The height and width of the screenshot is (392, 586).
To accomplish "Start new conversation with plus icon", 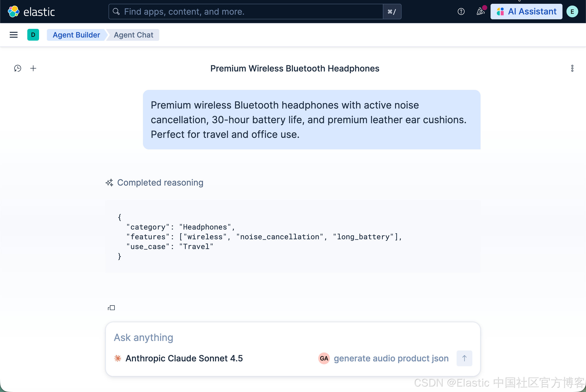I will pyautogui.click(x=33, y=68).
